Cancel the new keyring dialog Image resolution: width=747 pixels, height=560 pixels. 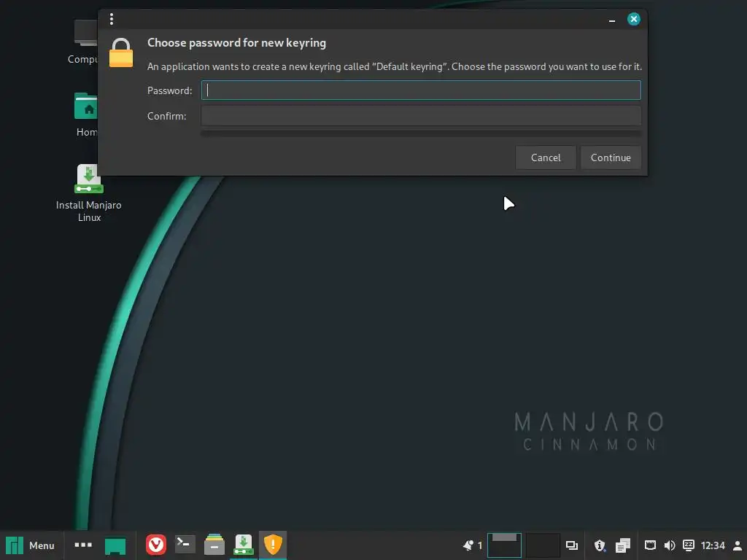pyautogui.click(x=546, y=157)
